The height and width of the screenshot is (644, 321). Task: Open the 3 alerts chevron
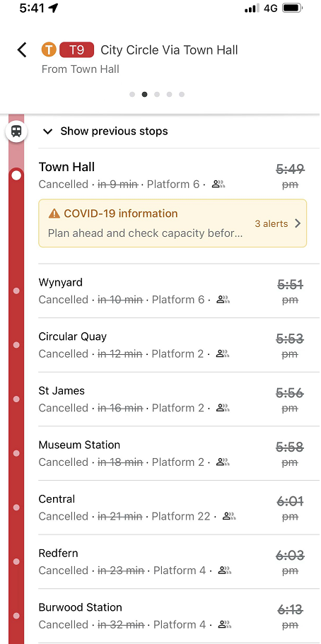coord(298,223)
